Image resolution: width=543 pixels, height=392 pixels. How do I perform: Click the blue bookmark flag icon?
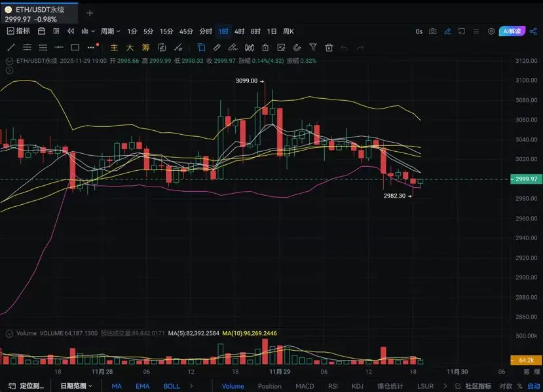(x=201, y=47)
